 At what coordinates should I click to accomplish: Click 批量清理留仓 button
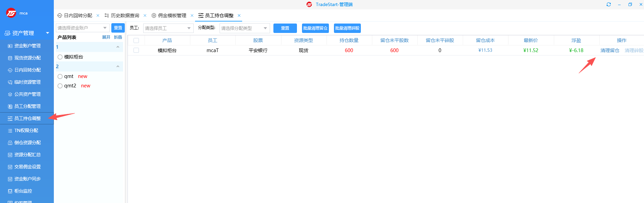(x=315, y=28)
